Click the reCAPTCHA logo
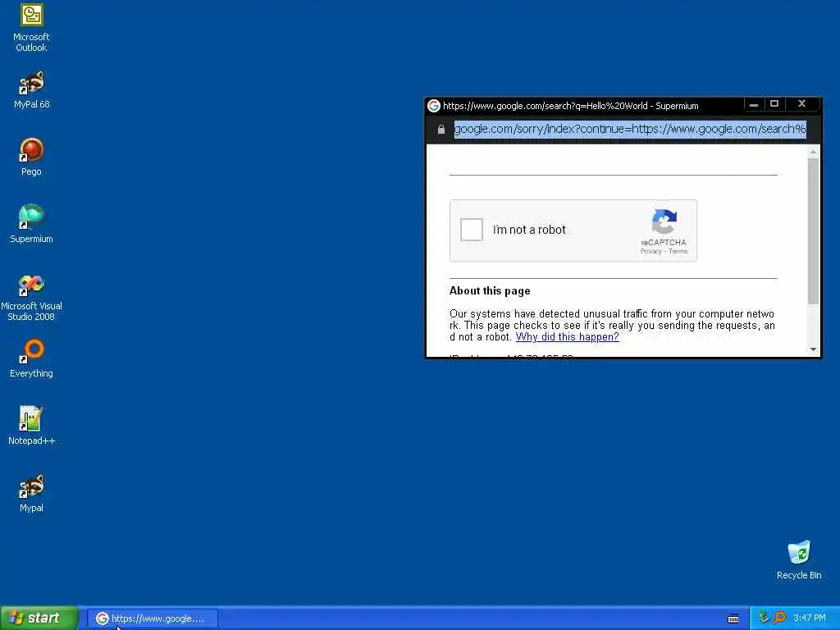840x630 pixels. click(664, 221)
